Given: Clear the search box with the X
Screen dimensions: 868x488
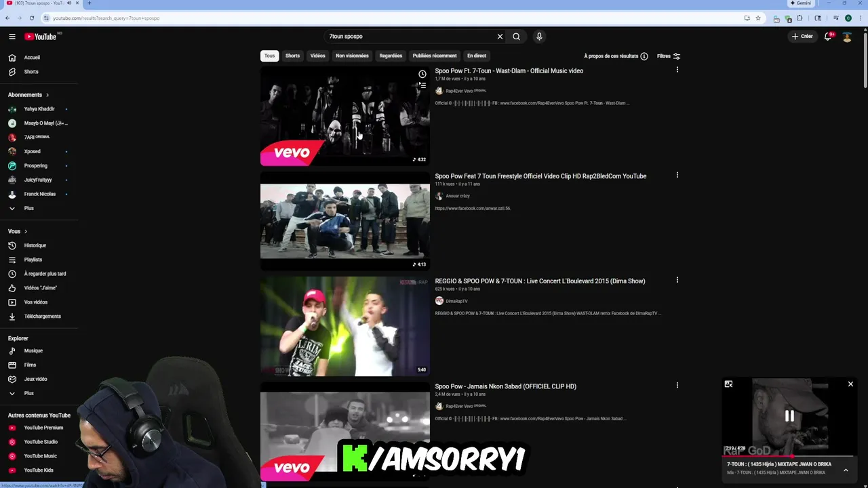Looking at the screenshot, I should pyautogui.click(x=500, y=37).
